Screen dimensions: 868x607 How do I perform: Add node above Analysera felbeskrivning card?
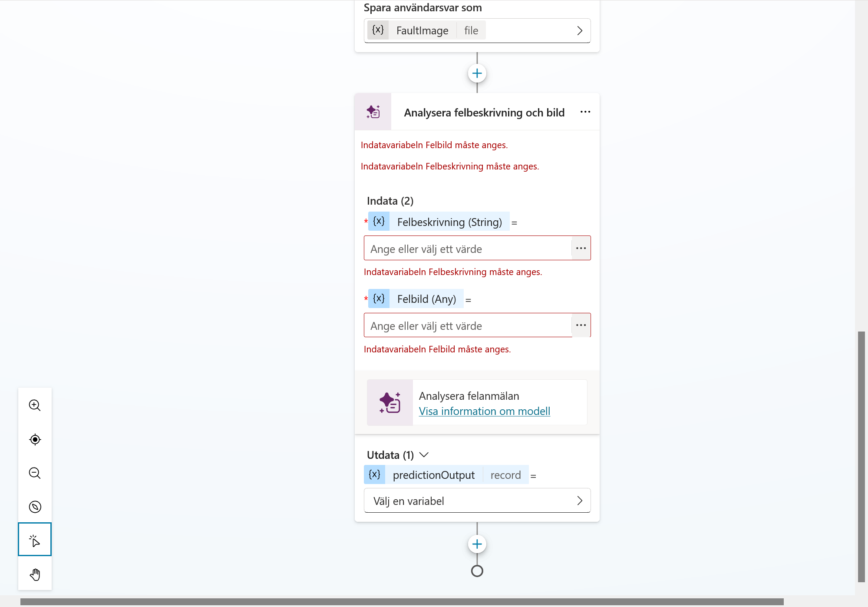(x=477, y=73)
